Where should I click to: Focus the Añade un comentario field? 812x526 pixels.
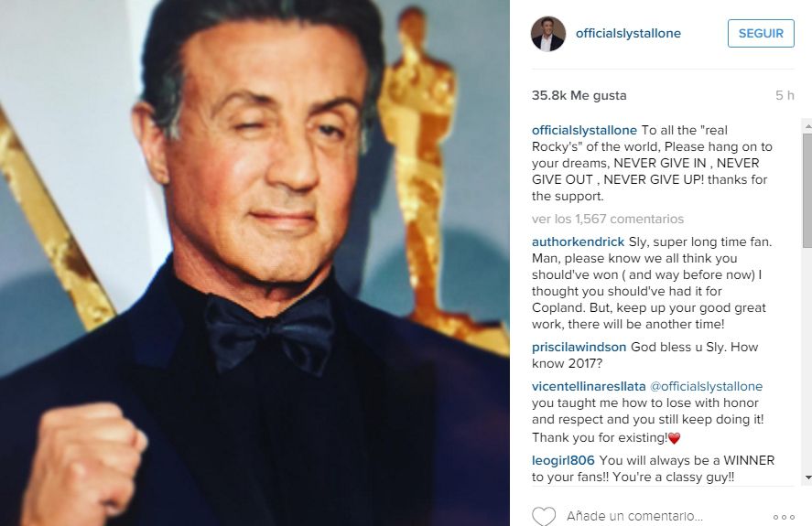tap(663, 516)
